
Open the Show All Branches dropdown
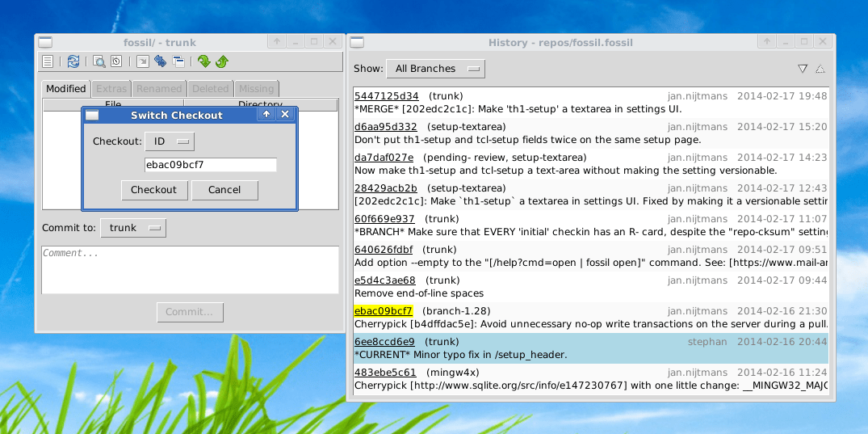tap(436, 69)
